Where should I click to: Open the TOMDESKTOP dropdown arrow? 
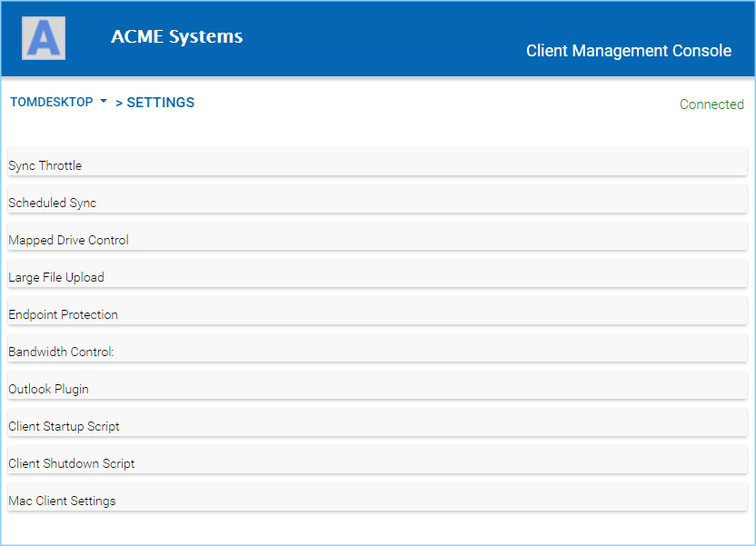[x=104, y=101]
